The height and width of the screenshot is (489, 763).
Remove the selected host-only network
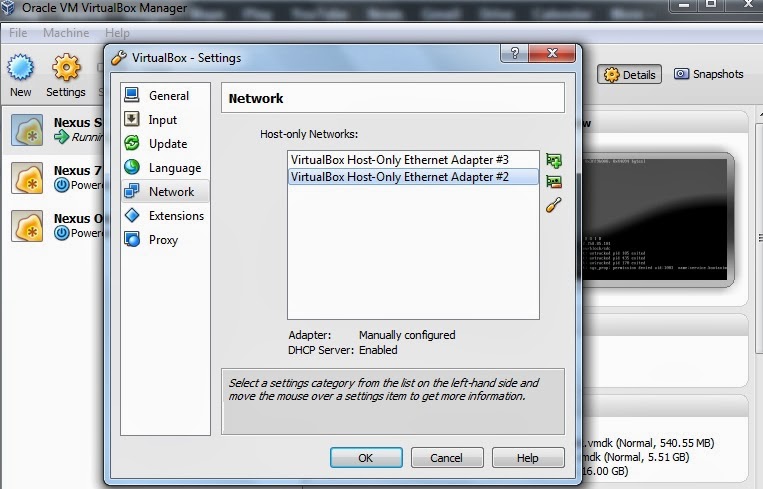pyautogui.click(x=554, y=182)
